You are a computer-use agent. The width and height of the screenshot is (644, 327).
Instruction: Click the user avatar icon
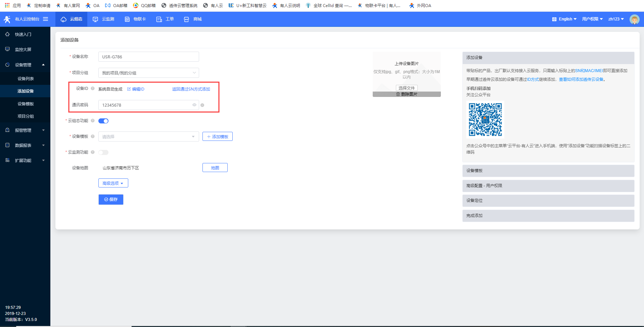[634, 19]
